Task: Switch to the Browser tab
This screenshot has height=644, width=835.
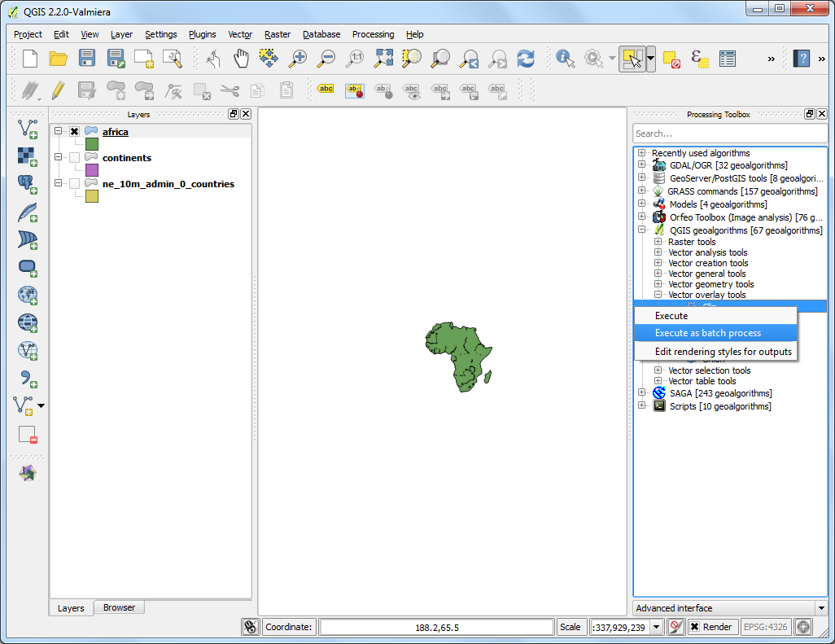Action: 120,607
